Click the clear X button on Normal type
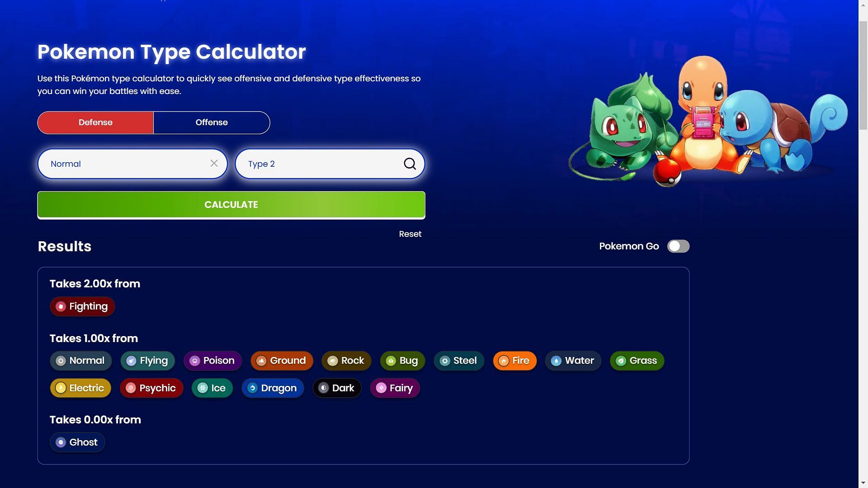The height and width of the screenshot is (488, 868). 213,163
